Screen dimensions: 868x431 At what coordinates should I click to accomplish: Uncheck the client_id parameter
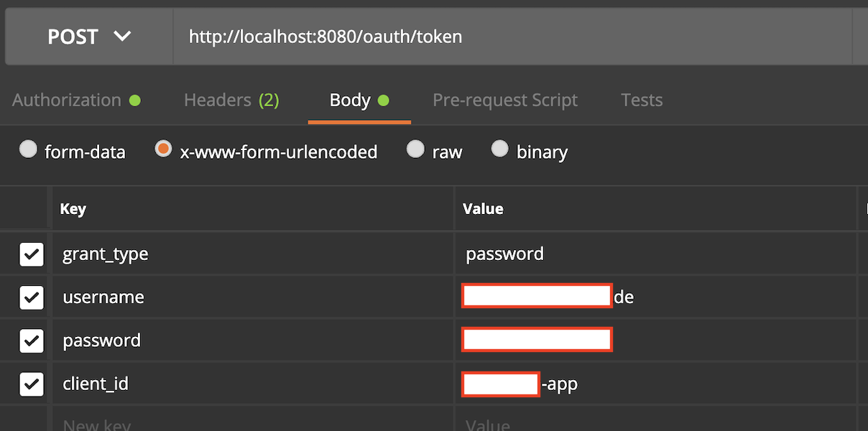(x=32, y=384)
